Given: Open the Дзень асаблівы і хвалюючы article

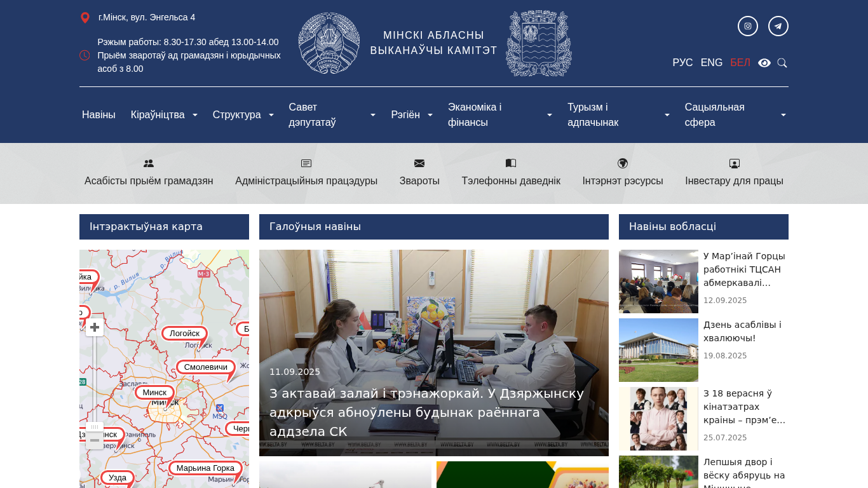Looking at the screenshot, I should 742,331.
